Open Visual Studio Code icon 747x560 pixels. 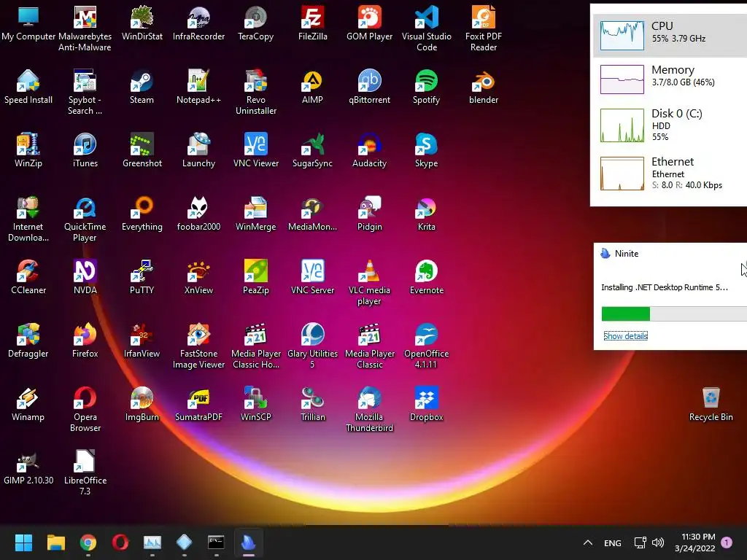[426, 28]
